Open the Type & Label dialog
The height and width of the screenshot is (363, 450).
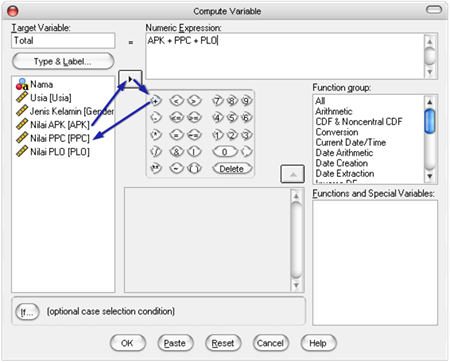click(63, 61)
